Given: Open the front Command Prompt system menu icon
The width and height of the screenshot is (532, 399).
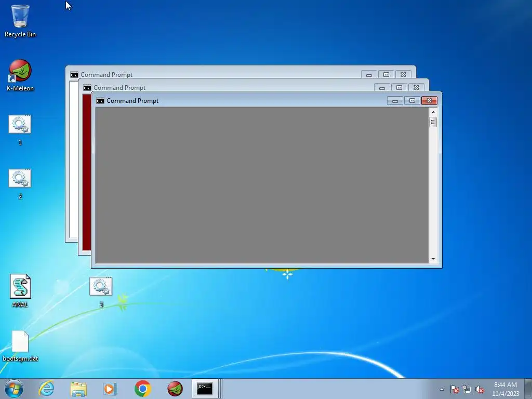Looking at the screenshot, I should click(100, 101).
